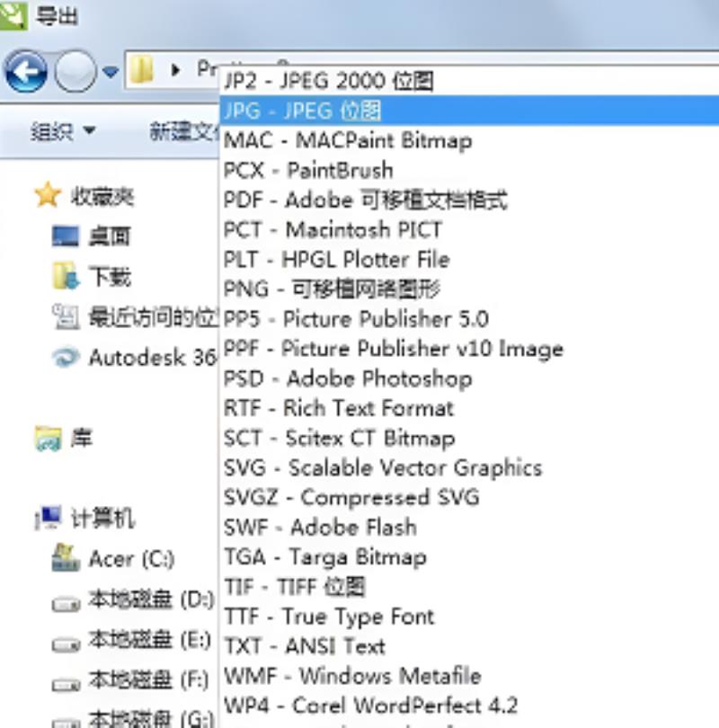
Task: Click the 收藏夹 star icon
Action: tap(48, 195)
